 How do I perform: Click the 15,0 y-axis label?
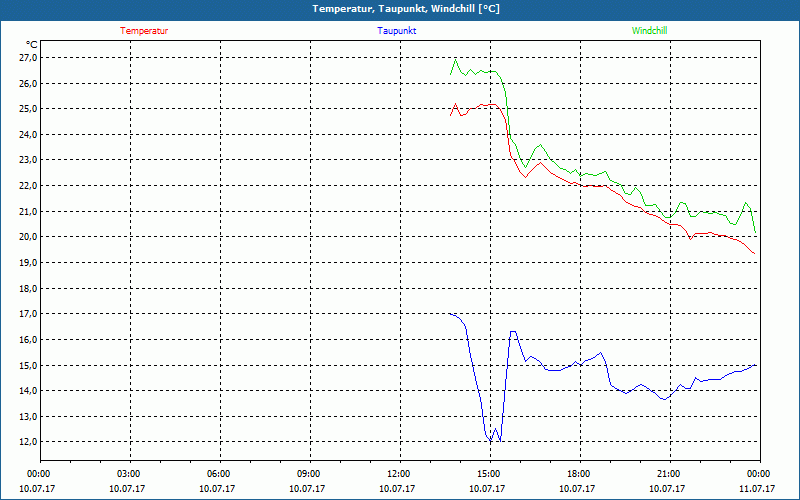pyautogui.click(x=28, y=365)
